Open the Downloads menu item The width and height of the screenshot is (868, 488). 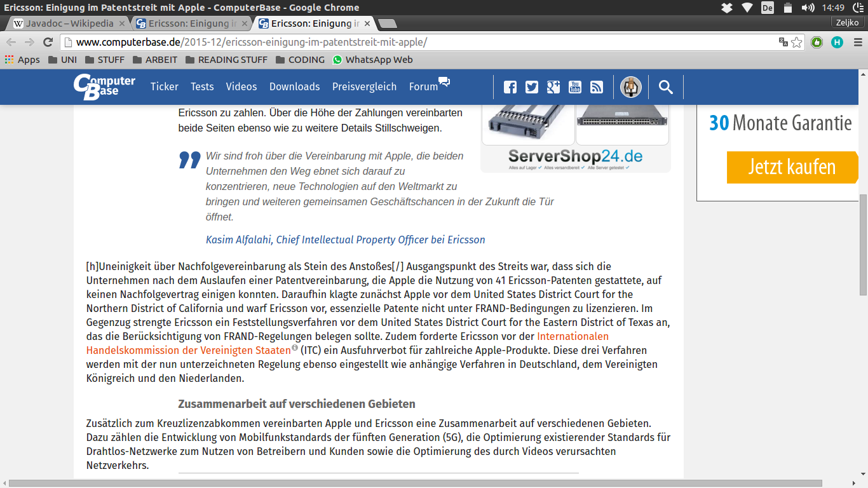[294, 86]
